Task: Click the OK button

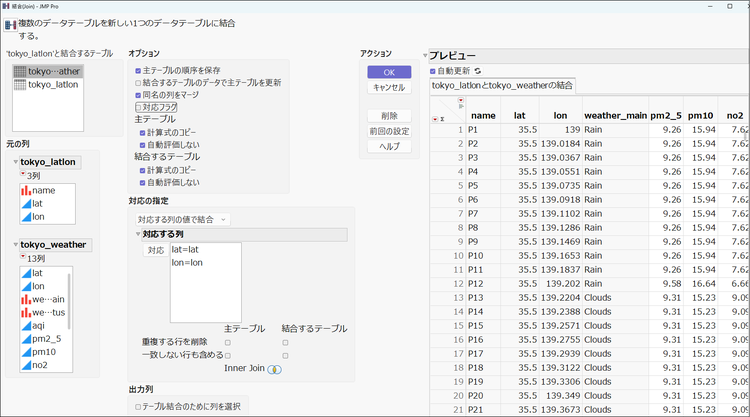Action: pyautogui.click(x=389, y=72)
